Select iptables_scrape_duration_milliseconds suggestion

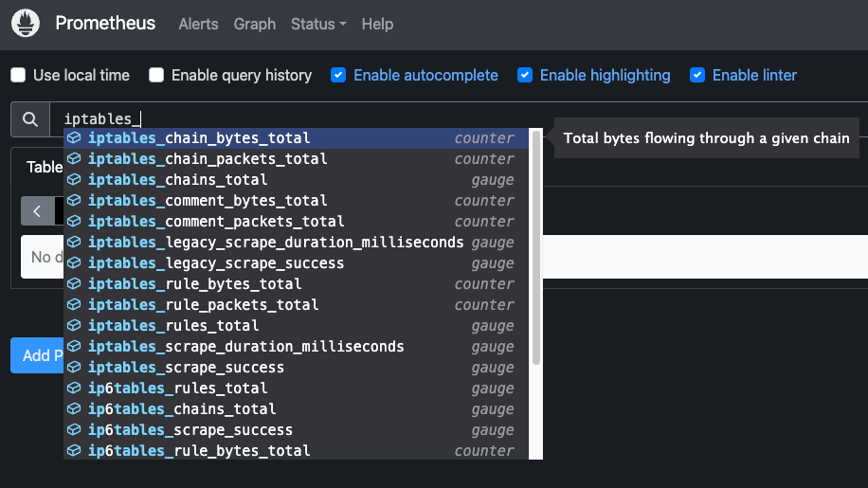pyautogui.click(x=297, y=347)
